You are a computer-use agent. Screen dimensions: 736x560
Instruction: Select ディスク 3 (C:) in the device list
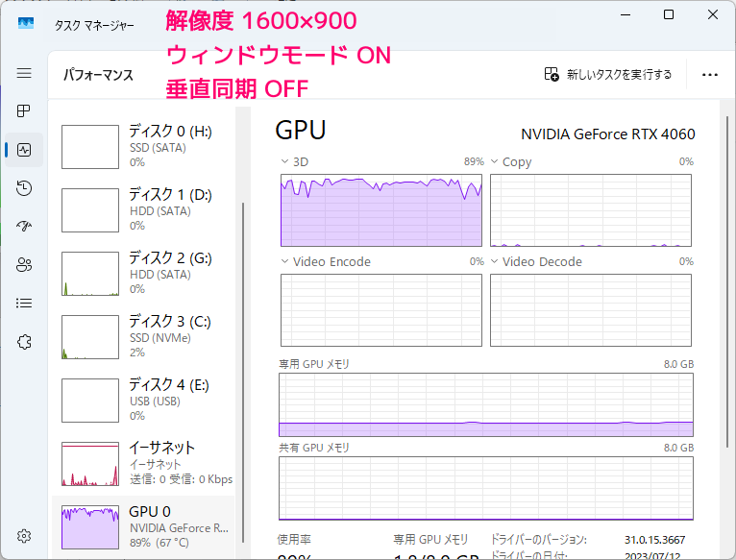coord(143,336)
